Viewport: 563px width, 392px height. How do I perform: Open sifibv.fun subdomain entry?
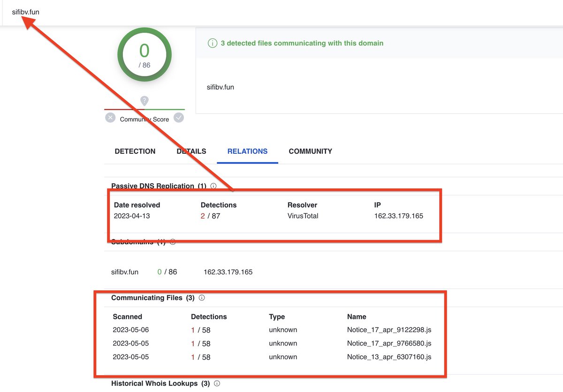pos(125,272)
